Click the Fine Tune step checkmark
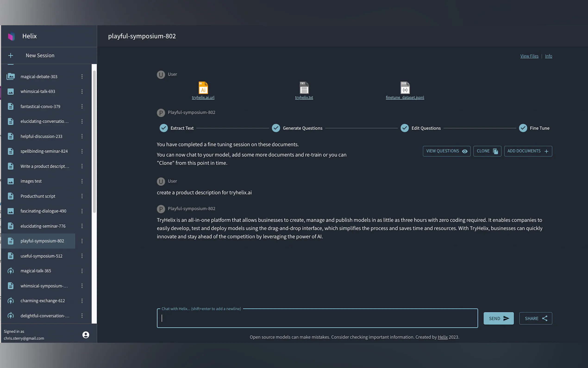Viewport: 588px width, 368px height. pyautogui.click(x=523, y=128)
